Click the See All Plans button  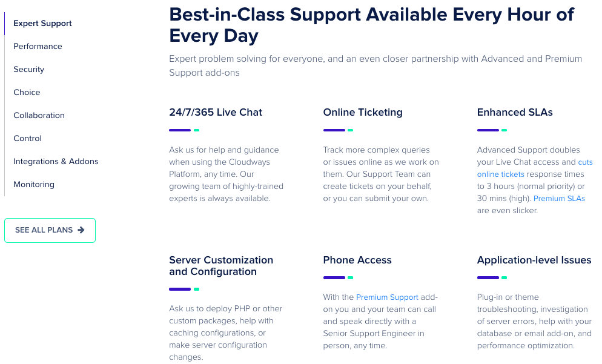click(50, 230)
